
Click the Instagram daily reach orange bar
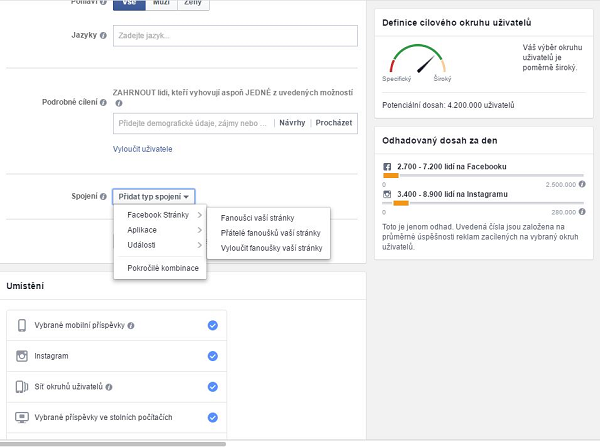coord(401,203)
